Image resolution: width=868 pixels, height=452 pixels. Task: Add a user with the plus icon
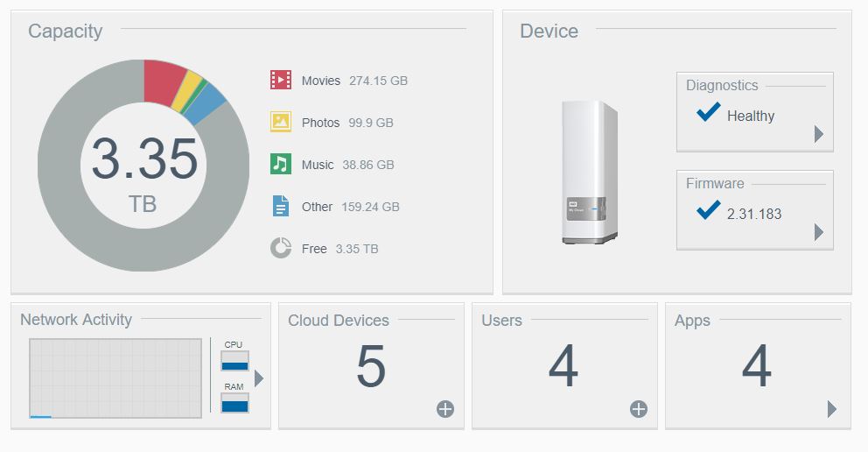tap(638, 409)
